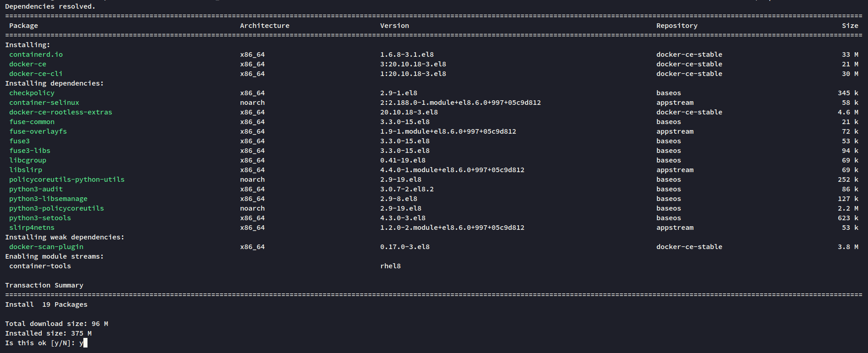Viewport: 868px width, 353px height.
Task: Click the Architecture column header
Action: coord(265,26)
